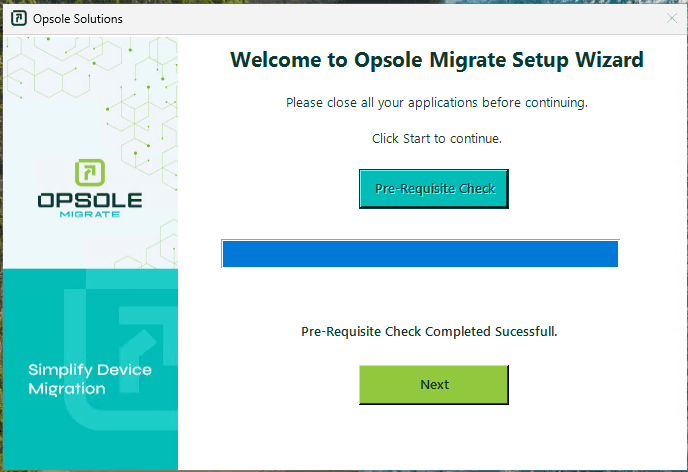Screen dimensions: 688x472
Task: Close the Opsole Solutions window
Action: click(671, 18)
